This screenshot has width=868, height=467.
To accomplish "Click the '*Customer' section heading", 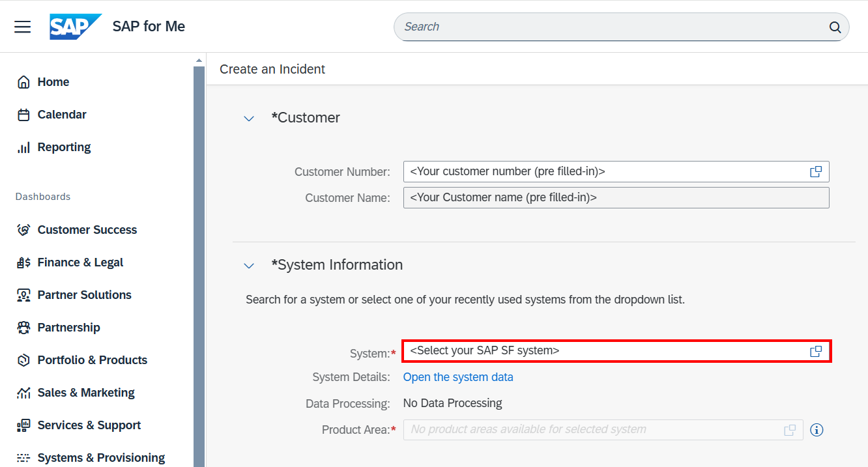I will pyautogui.click(x=306, y=118).
